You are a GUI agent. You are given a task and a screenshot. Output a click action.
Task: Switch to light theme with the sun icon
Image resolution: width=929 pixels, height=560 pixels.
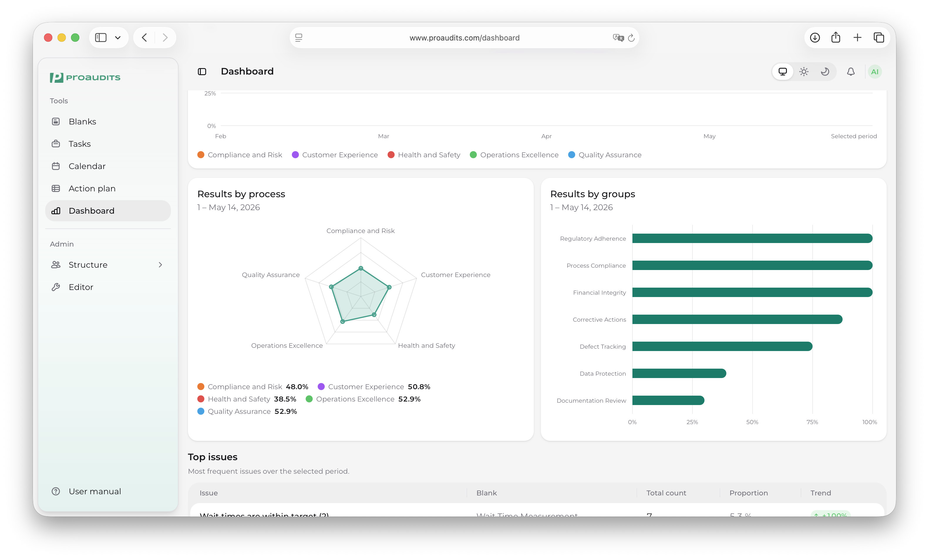click(x=804, y=72)
